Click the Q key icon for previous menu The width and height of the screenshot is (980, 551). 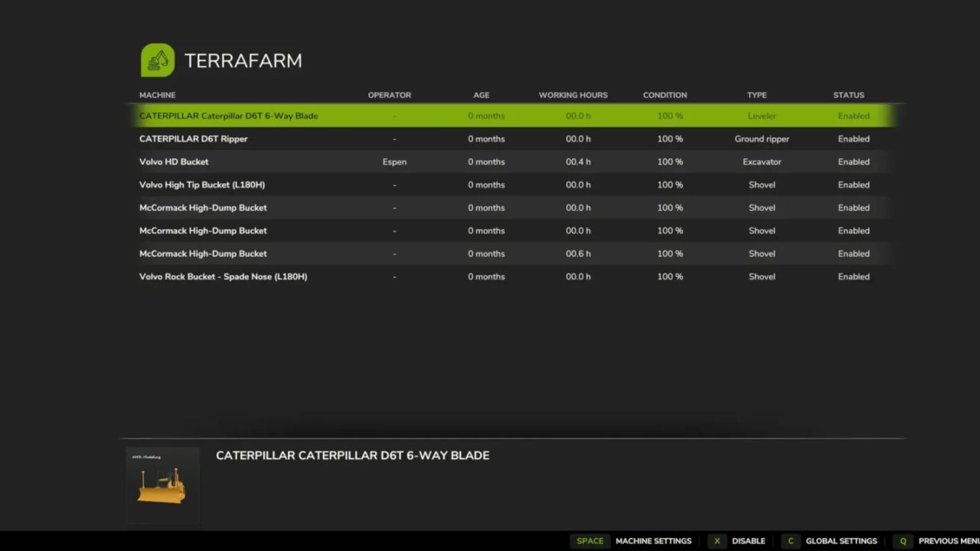pos(903,541)
